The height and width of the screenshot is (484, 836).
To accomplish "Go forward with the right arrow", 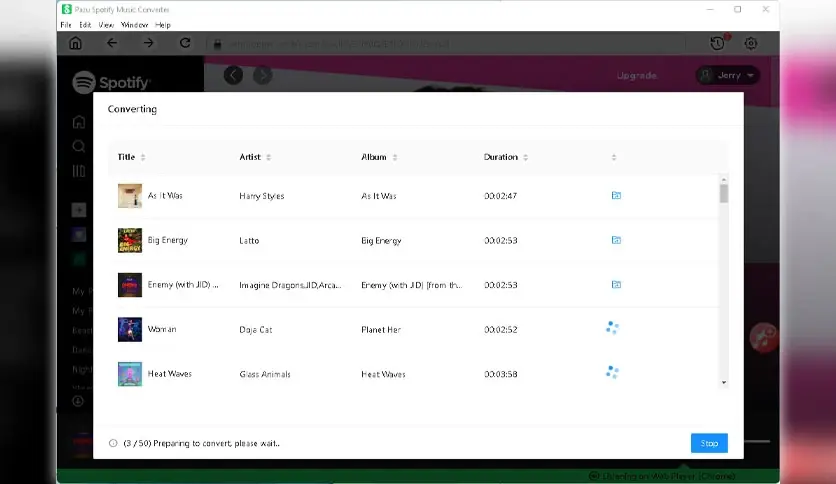I will pos(148,43).
